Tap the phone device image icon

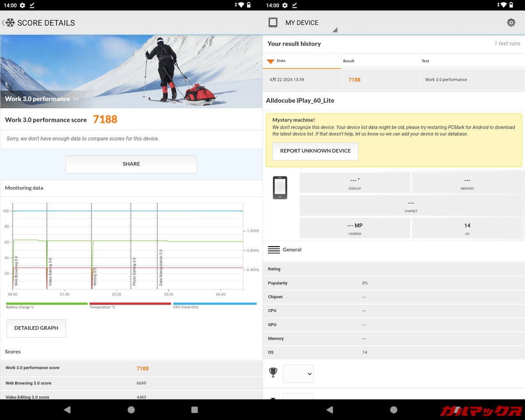click(x=280, y=188)
